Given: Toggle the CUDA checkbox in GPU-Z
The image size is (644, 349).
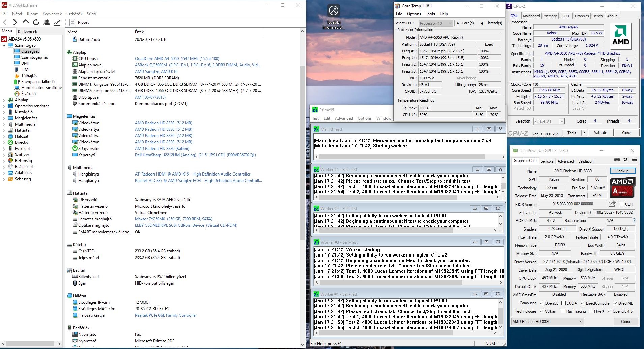Looking at the screenshot, I should point(563,303).
